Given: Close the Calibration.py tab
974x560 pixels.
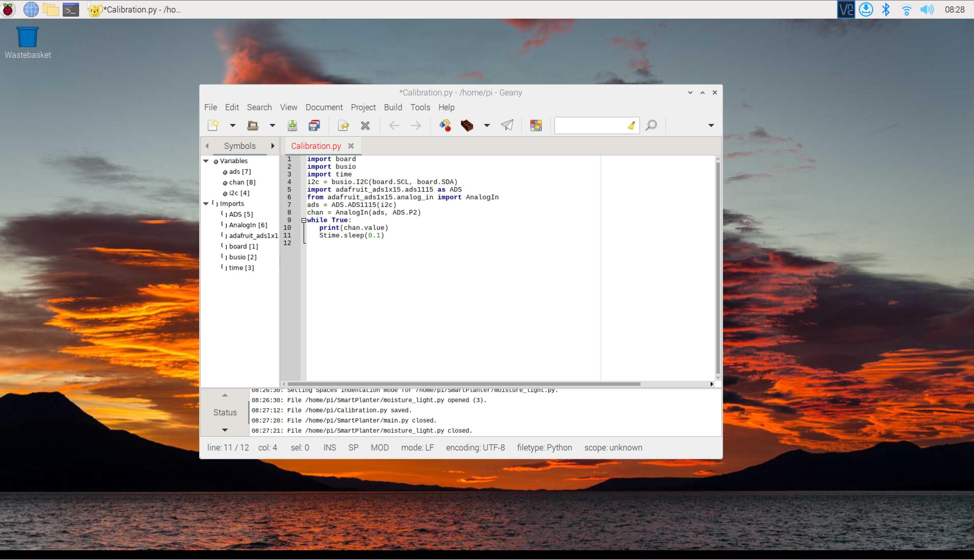Looking at the screenshot, I should click(x=350, y=146).
